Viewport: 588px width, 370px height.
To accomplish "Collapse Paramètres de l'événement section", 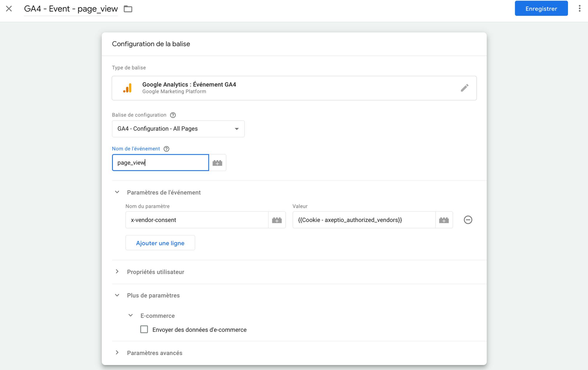I will pyautogui.click(x=117, y=192).
